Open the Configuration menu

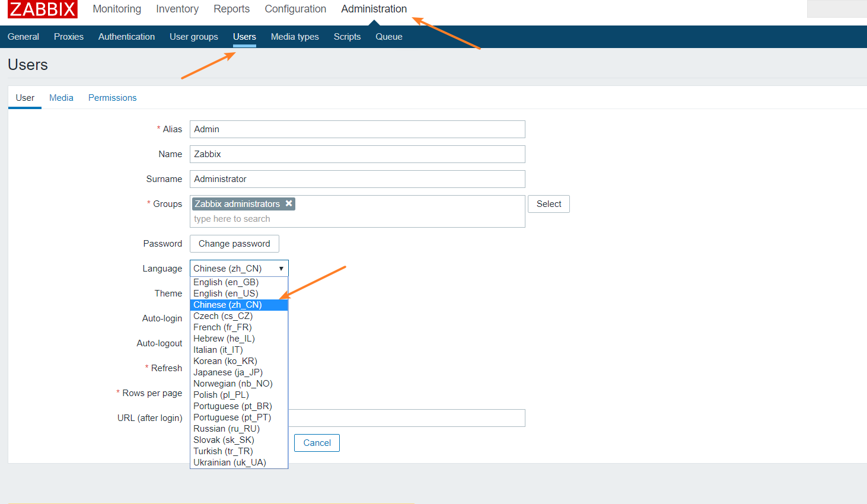pos(295,8)
